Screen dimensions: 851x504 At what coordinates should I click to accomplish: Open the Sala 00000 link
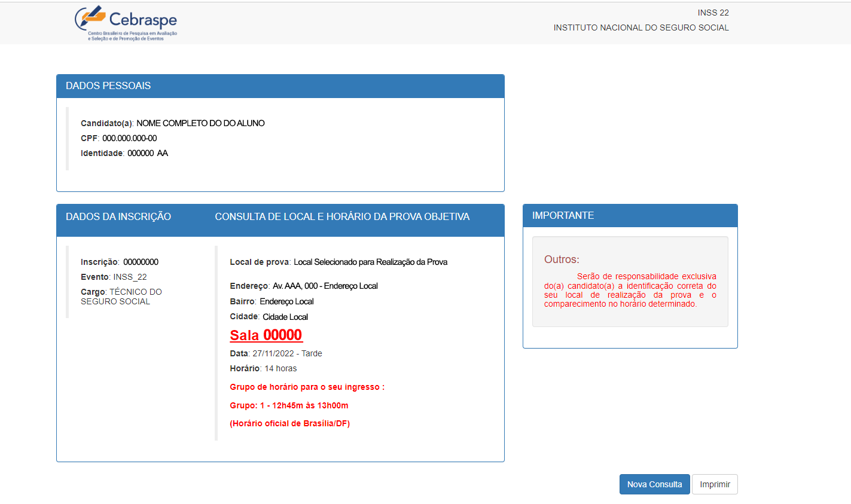[x=266, y=335]
